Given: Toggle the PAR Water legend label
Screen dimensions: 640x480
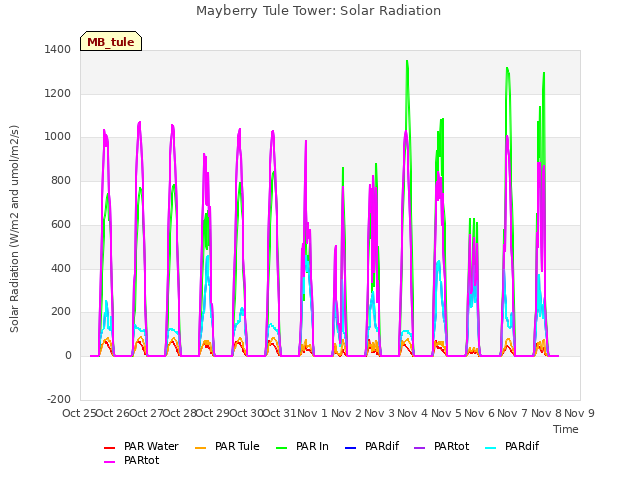Looking at the screenshot, I should pos(151,447).
